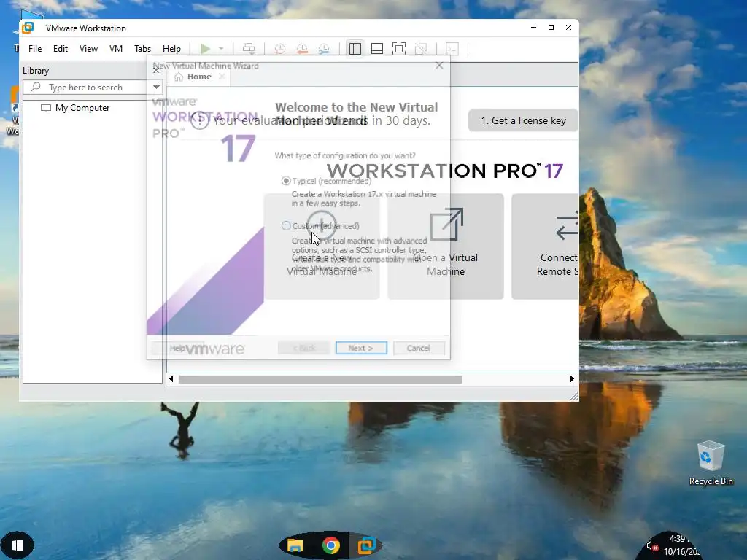Click the horizontal scrollbar thumb
This screenshot has height=560, width=747.
[320, 379]
